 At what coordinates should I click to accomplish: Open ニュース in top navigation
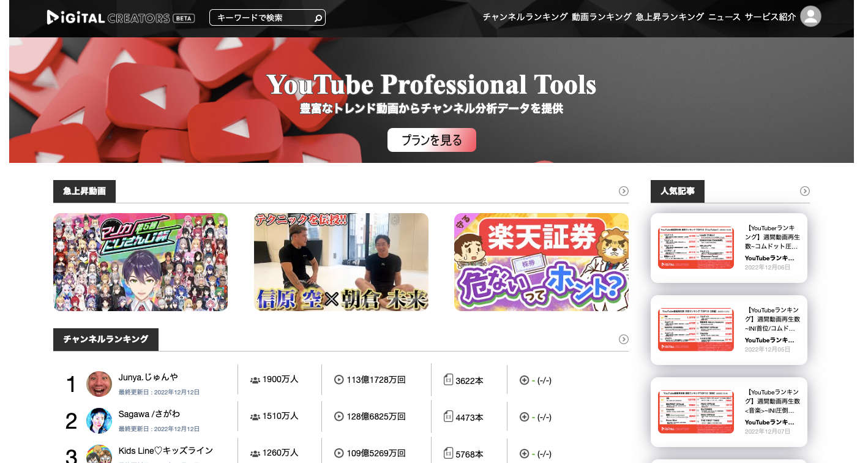pyautogui.click(x=724, y=17)
